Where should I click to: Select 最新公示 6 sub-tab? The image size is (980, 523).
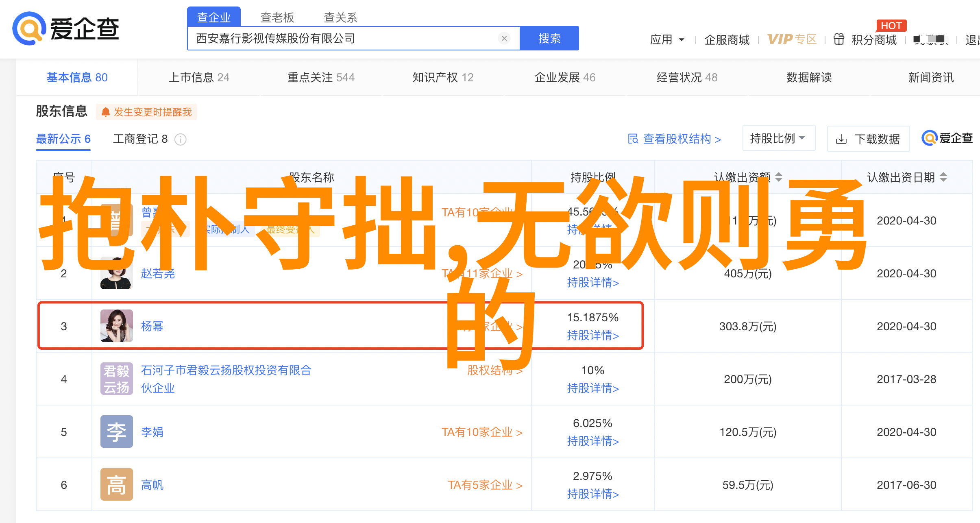pyautogui.click(x=63, y=139)
